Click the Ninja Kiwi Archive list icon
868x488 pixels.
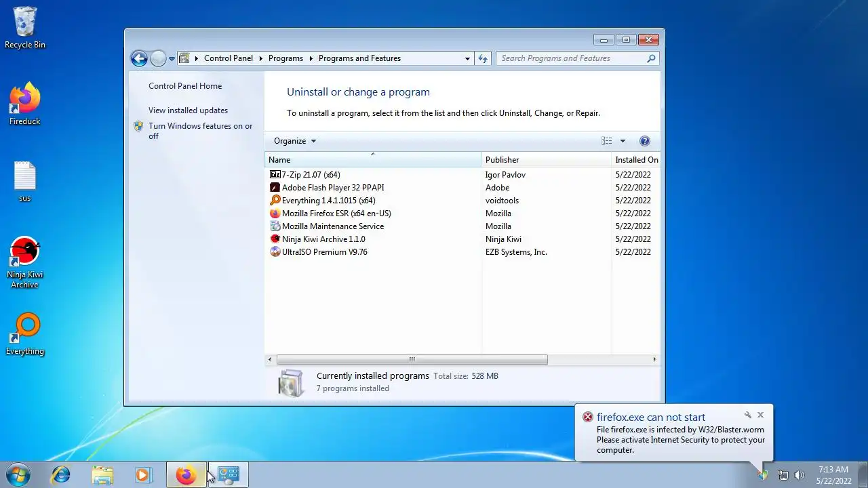pos(275,239)
